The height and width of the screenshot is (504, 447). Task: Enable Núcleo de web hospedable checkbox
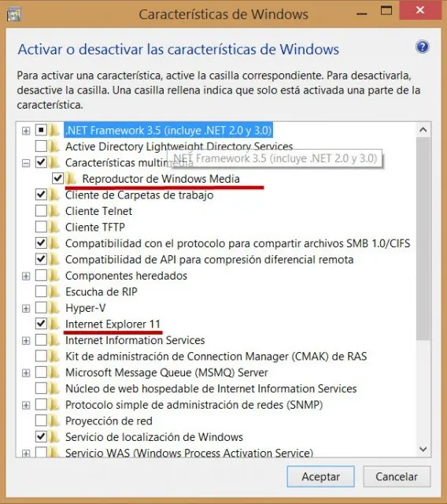tap(41, 388)
